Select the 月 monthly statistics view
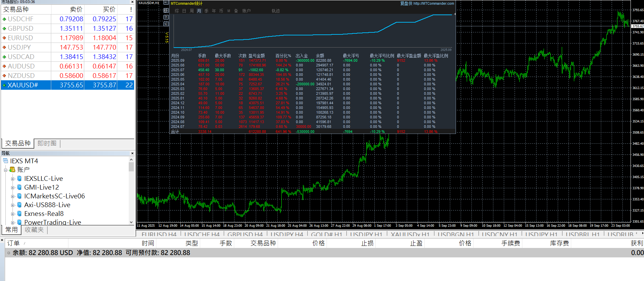The image size is (644, 281). (199, 11)
